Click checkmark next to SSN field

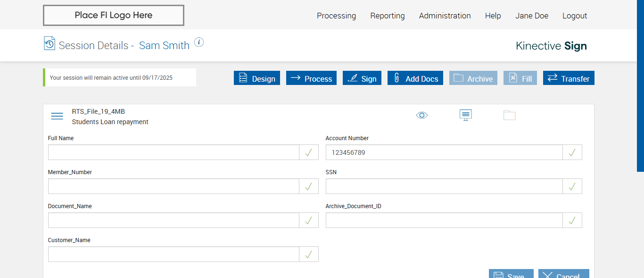click(x=572, y=186)
